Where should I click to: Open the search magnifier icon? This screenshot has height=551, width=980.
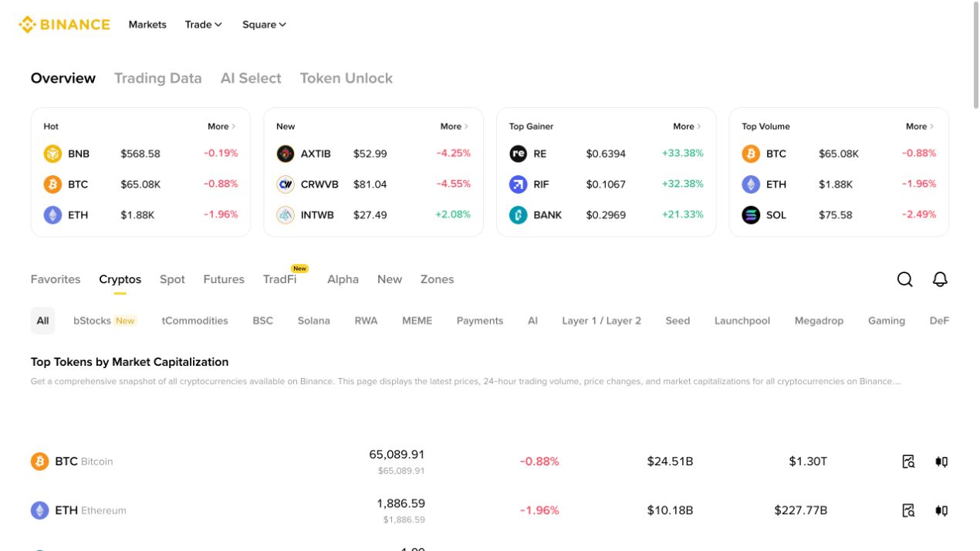pos(905,279)
